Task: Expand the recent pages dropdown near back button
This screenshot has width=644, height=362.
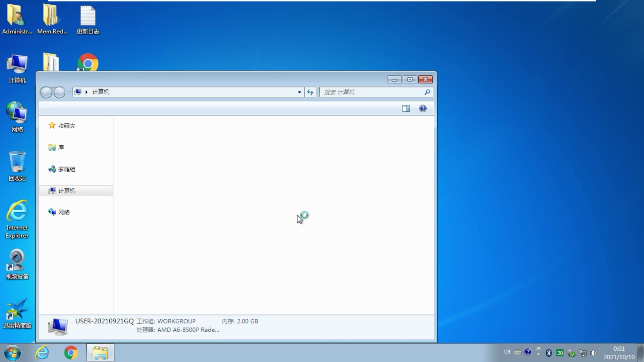Action: 69,92
